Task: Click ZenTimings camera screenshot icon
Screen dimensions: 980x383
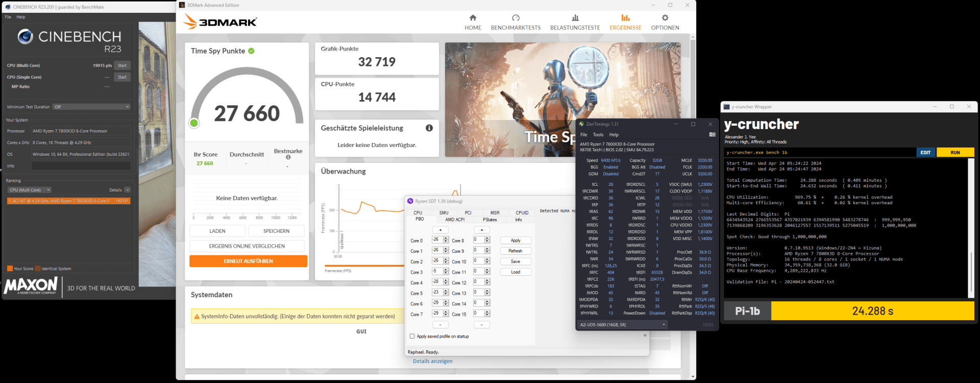Action: 712,135
